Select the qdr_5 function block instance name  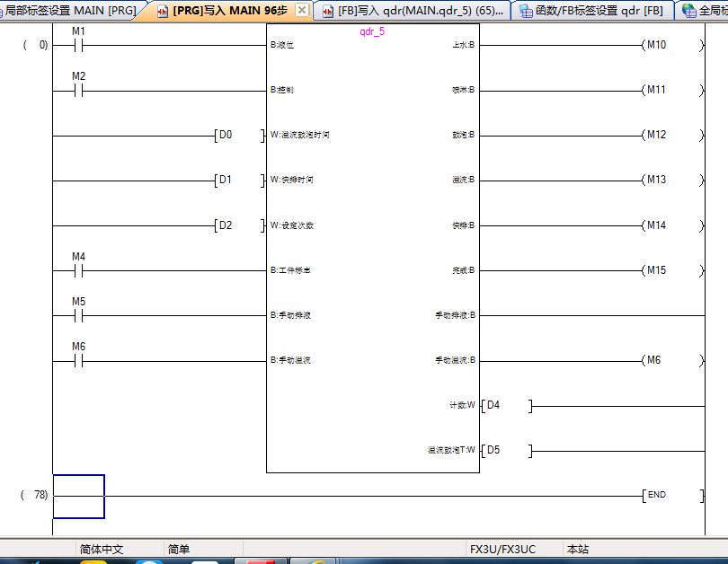pyautogui.click(x=372, y=31)
